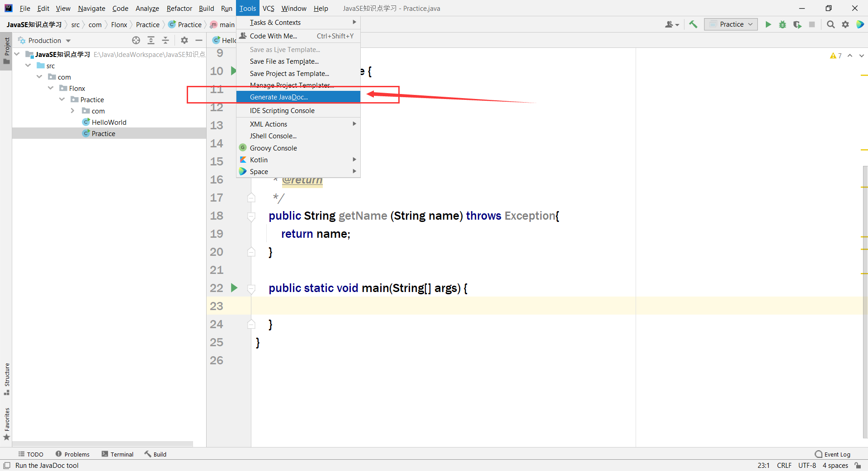Screen dimensions: 868x471
Task: Go to next highlighted error arrow
Action: pos(861,56)
